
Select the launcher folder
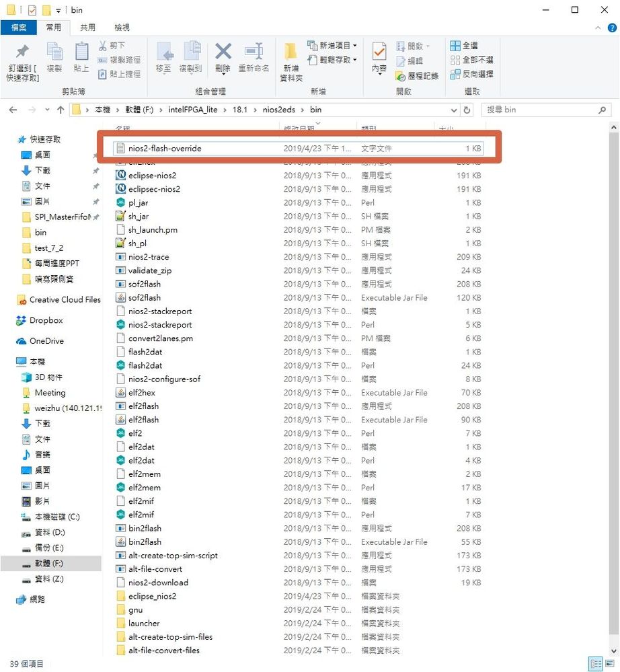[297, 623]
